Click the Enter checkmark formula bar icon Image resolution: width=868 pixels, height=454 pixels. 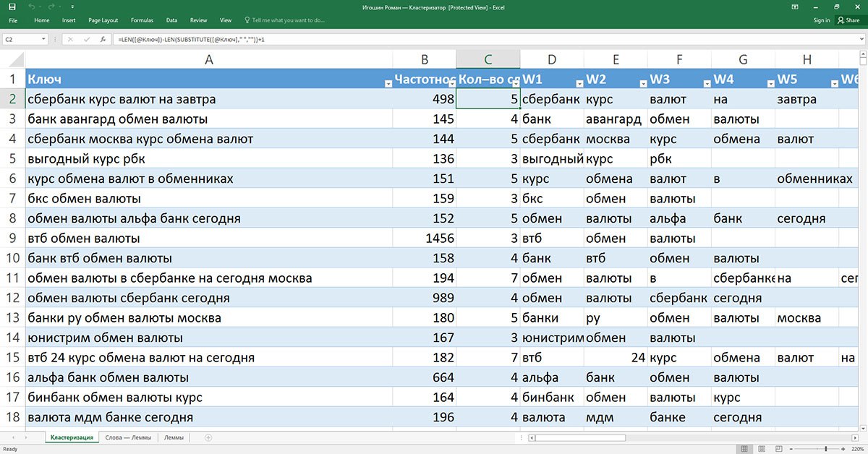[86, 40]
